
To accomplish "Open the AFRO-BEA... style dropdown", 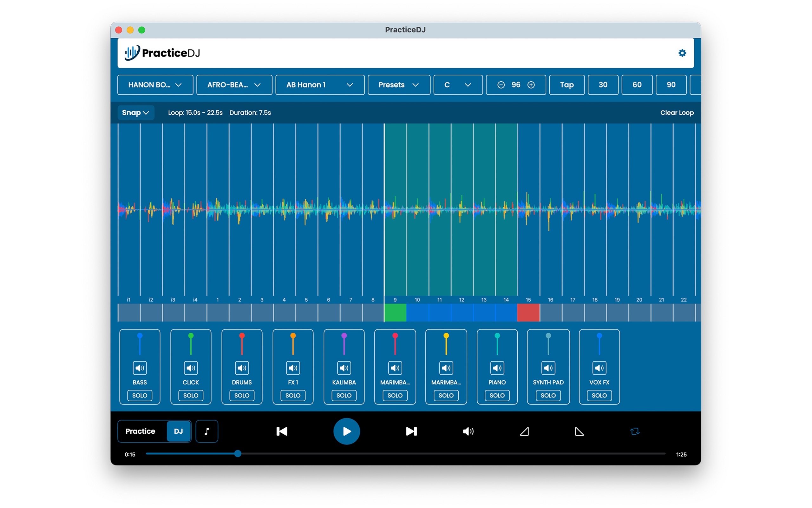I will point(234,85).
